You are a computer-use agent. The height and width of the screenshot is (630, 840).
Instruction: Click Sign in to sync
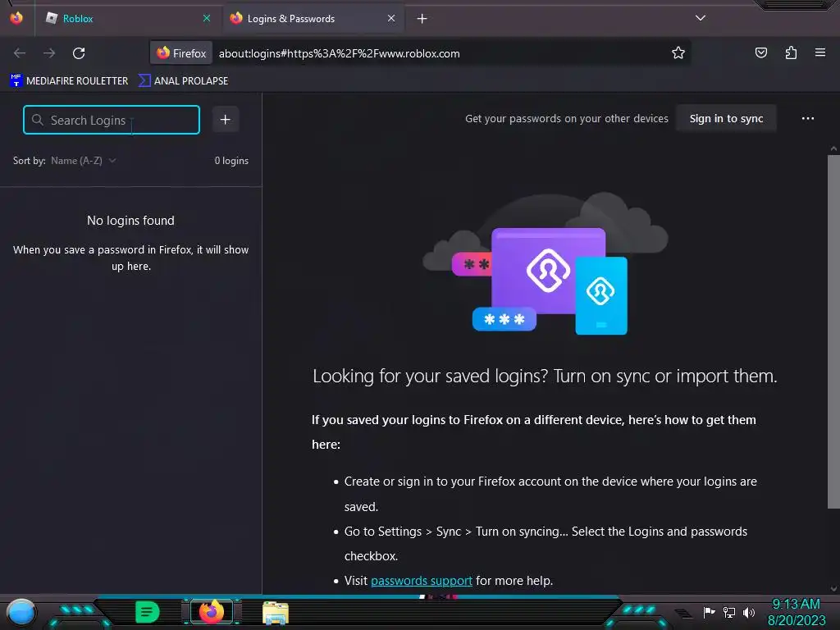pyautogui.click(x=727, y=118)
